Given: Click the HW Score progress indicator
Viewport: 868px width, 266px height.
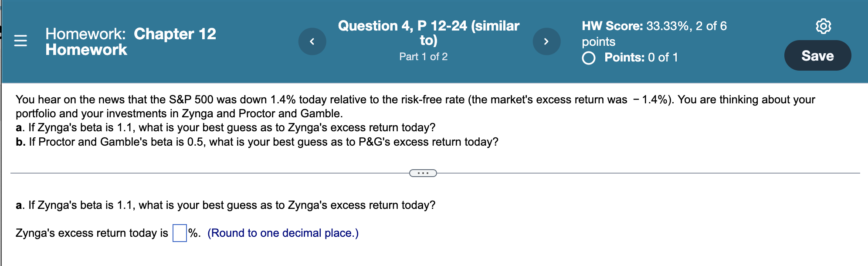Looking at the screenshot, I should [x=654, y=26].
